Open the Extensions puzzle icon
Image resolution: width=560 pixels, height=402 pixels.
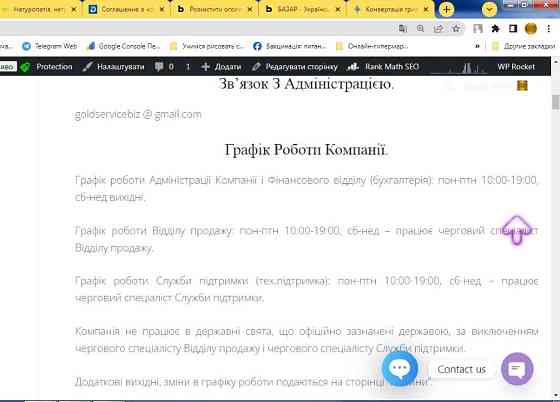(x=495, y=29)
